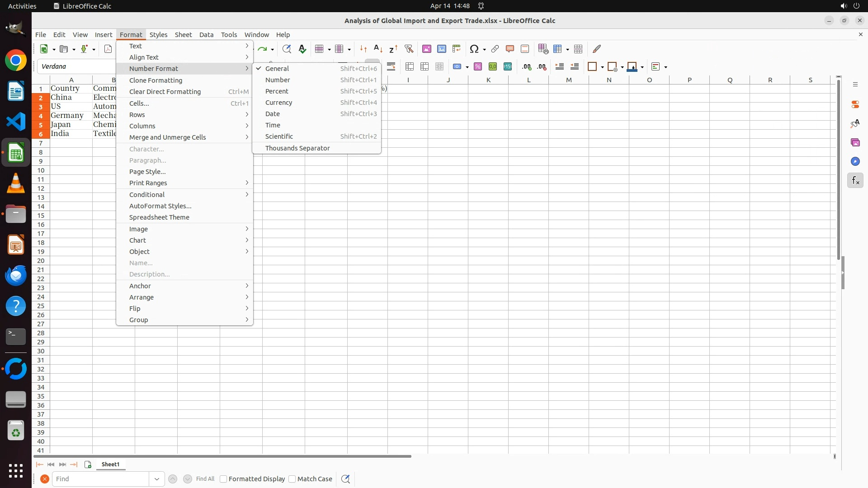Open the Data menu
868x488 pixels.
pos(206,35)
